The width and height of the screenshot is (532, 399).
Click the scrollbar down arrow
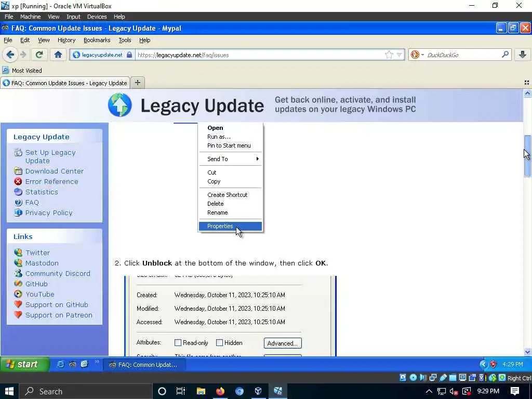click(x=527, y=352)
